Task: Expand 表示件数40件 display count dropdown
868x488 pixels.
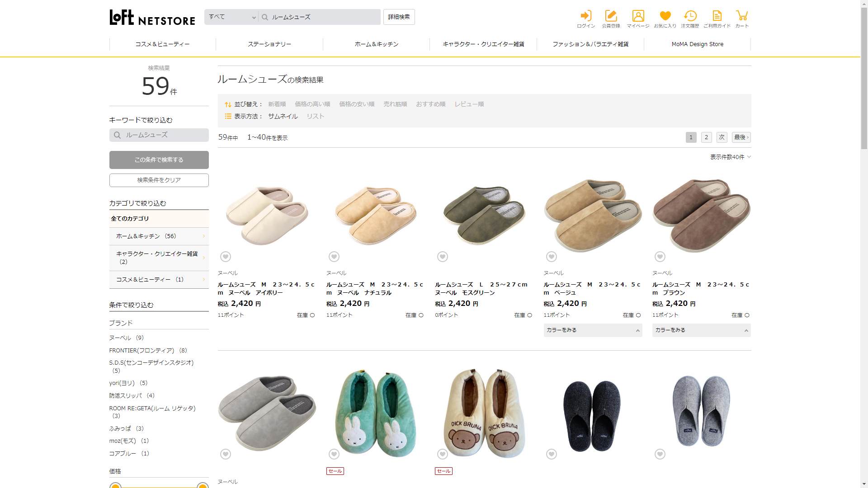Action: click(730, 157)
